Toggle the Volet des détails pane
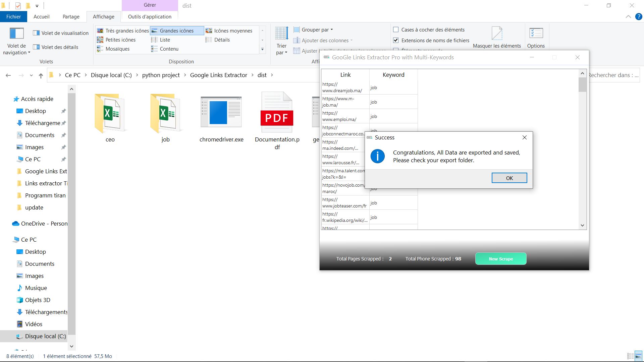 click(x=56, y=47)
